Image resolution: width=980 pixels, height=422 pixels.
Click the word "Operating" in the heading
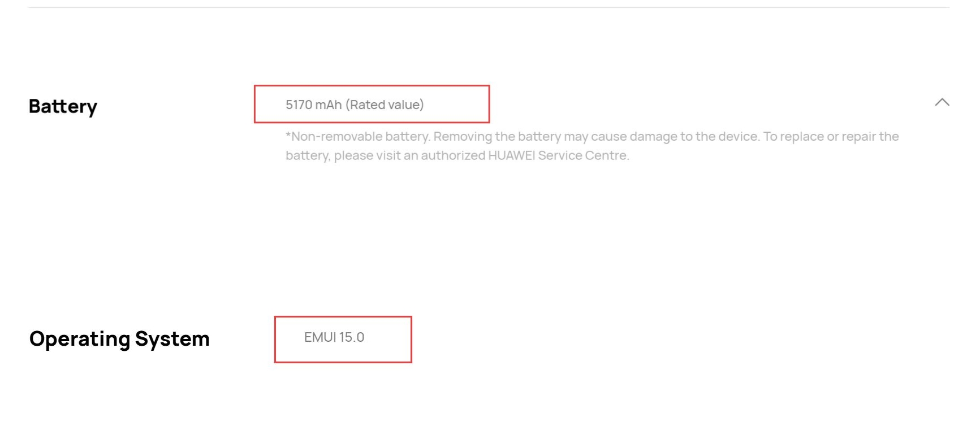80,339
